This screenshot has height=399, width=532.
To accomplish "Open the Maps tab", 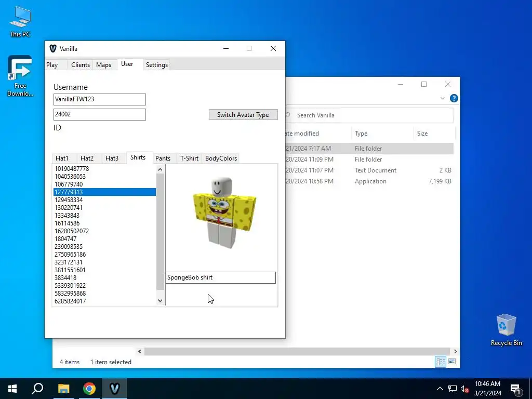I will (103, 65).
